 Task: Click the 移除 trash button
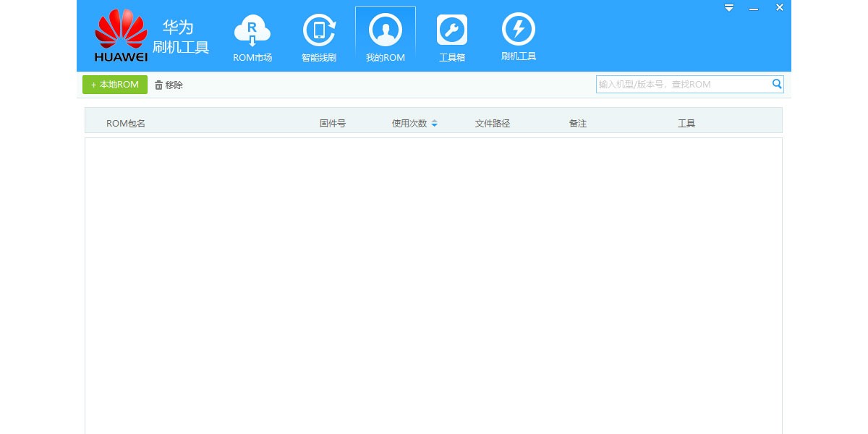click(169, 85)
